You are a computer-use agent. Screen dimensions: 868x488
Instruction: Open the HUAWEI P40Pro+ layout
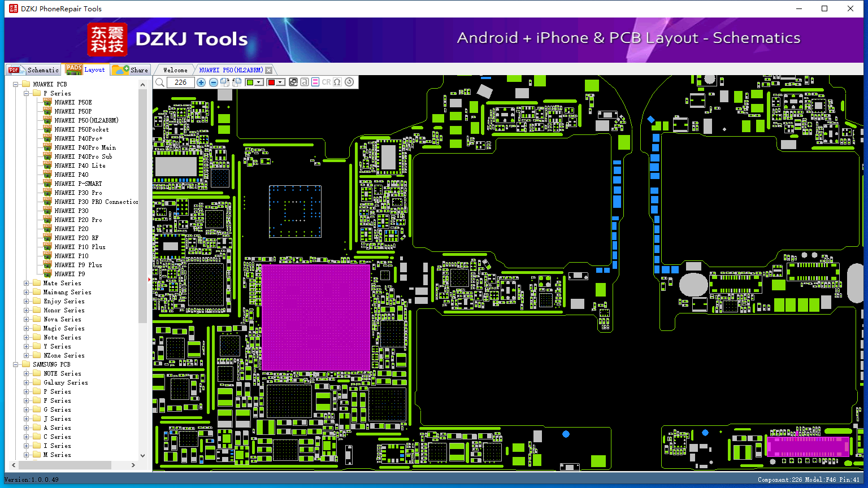(x=78, y=138)
